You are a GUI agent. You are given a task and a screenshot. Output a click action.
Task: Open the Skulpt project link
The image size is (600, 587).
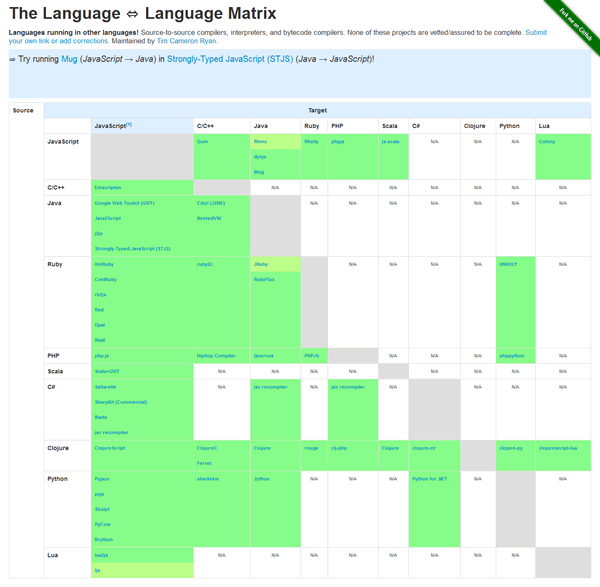[x=102, y=510]
